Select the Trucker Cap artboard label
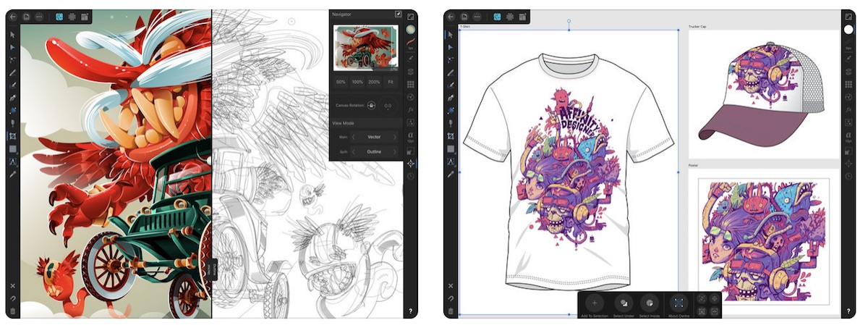 pos(699,25)
